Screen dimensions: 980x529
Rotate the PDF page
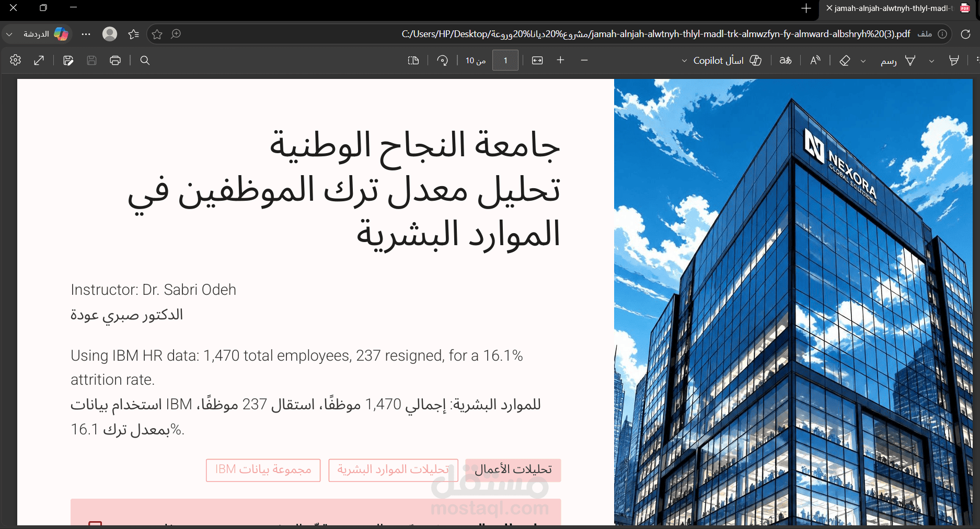pos(443,60)
